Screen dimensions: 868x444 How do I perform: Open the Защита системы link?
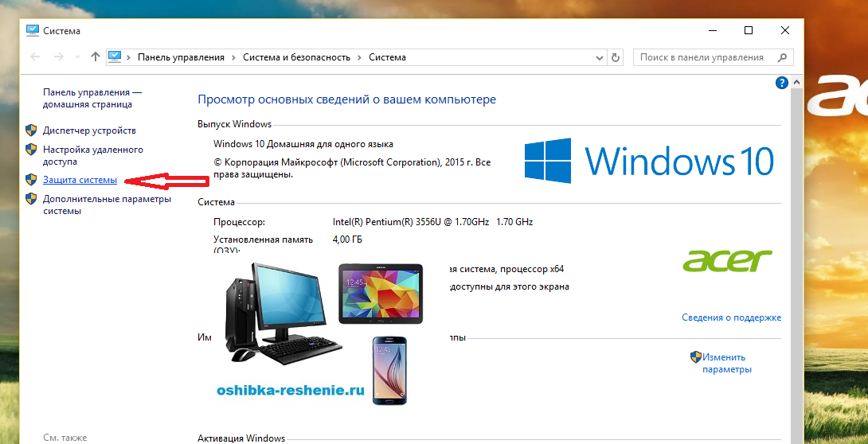pyautogui.click(x=80, y=180)
